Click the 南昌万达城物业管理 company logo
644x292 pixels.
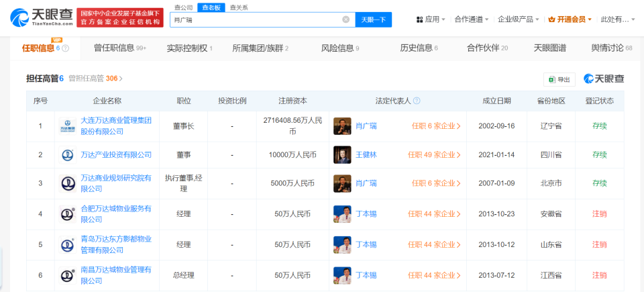(x=67, y=275)
